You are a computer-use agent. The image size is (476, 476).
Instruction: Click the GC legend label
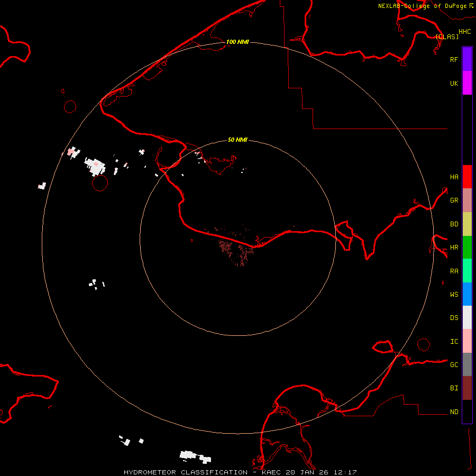[x=454, y=364]
